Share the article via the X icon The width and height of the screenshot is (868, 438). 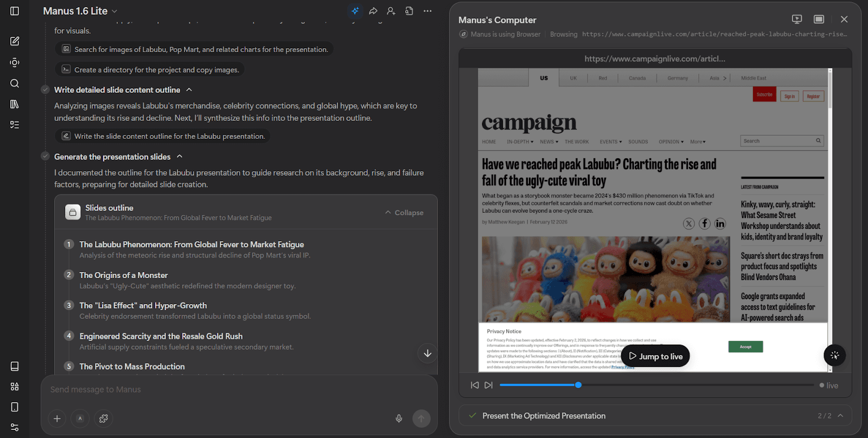tap(689, 224)
